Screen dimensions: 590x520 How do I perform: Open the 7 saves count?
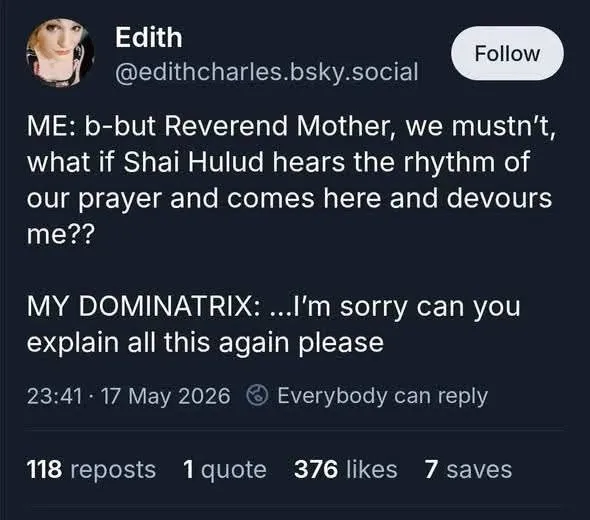[468, 470]
